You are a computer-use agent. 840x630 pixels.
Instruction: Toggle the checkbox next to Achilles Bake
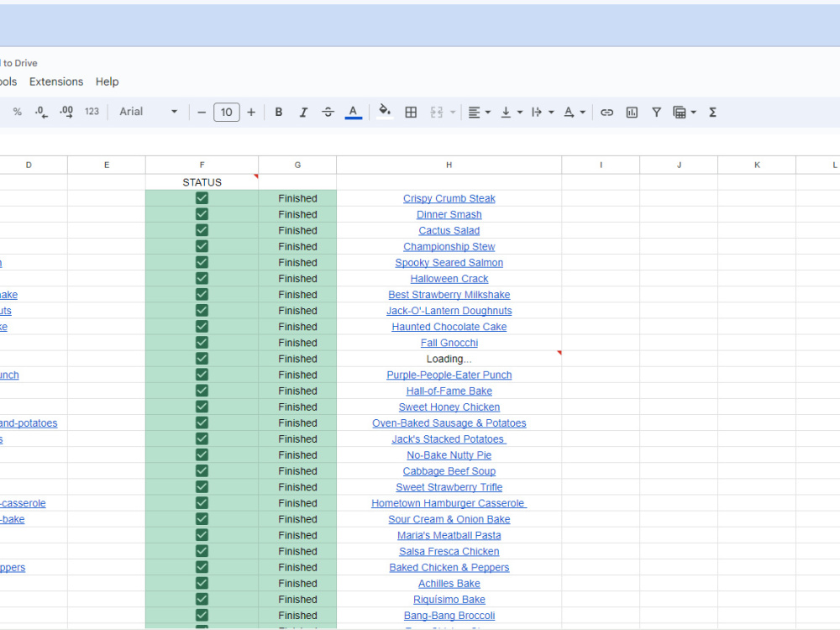pyautogui.click(x=202, y=583)
